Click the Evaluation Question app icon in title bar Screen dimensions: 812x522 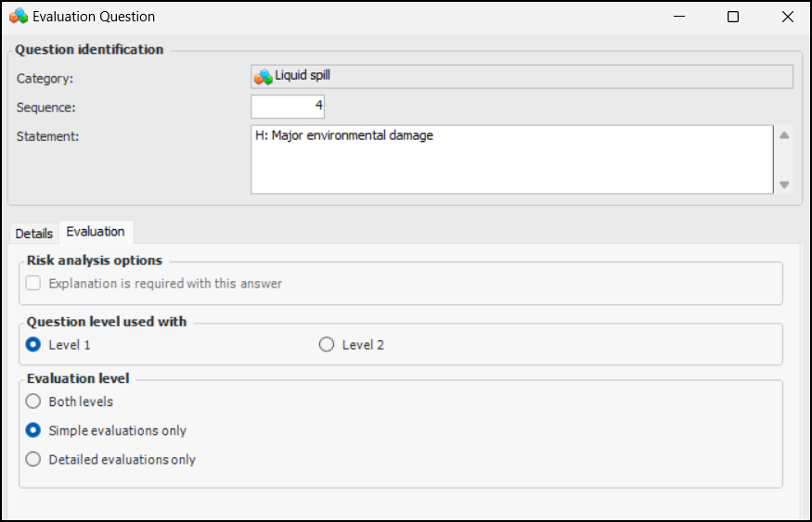[x=18, y=17]
